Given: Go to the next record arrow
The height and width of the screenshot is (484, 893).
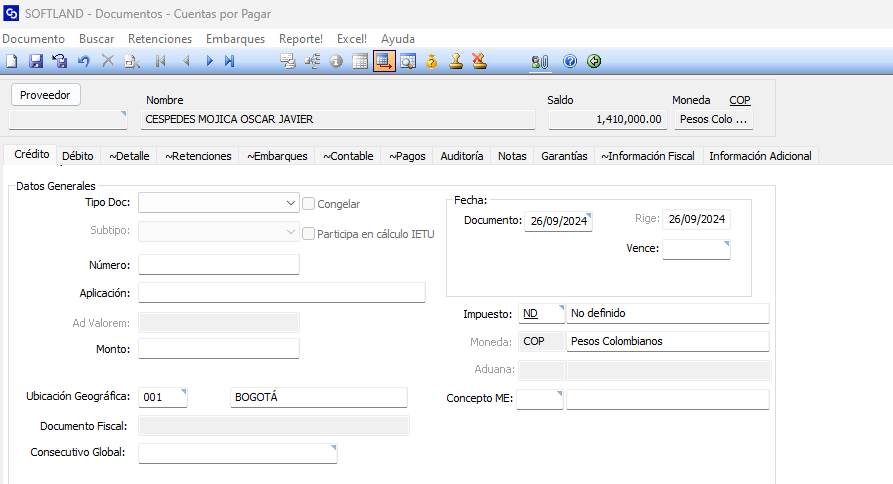Looking at the screenshot, I should pyautogui.click(x=210, y=61).
